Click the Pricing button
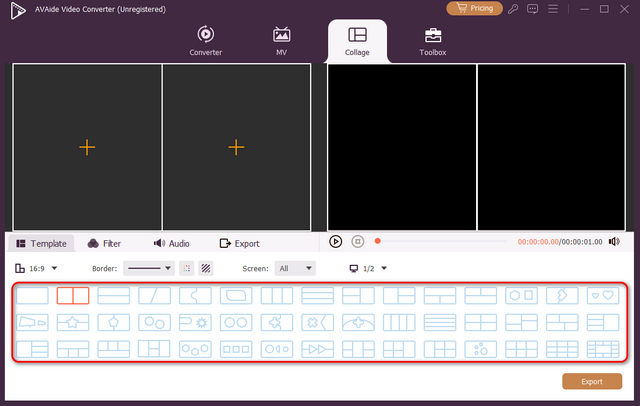The height and width of the screenshot is (406, 640). tap(474, 9)
